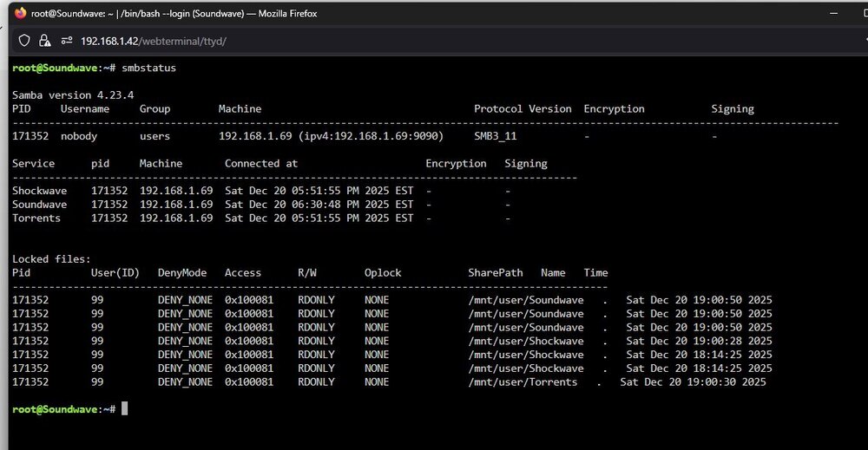Click the Firefox logo in title bar
The width and height of the screenshot is (868, 450).
tap(21, 13)
